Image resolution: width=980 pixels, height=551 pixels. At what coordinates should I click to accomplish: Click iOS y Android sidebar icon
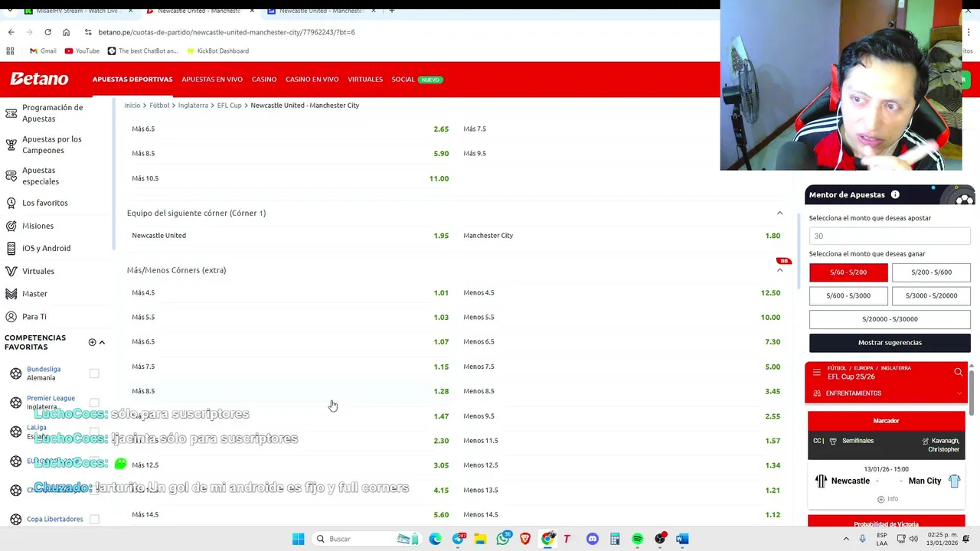(x=11, y=248)
